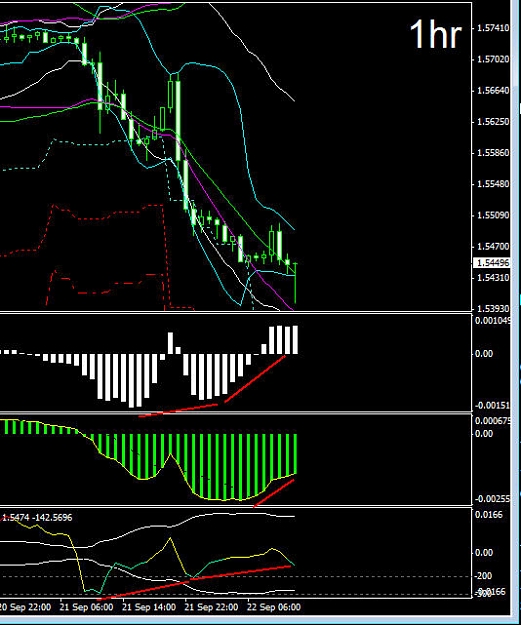Image resolution: width=521 pixels, height=625 pixels.
Task: Click the 1.55860 price level label
Action: click(493, 153)
